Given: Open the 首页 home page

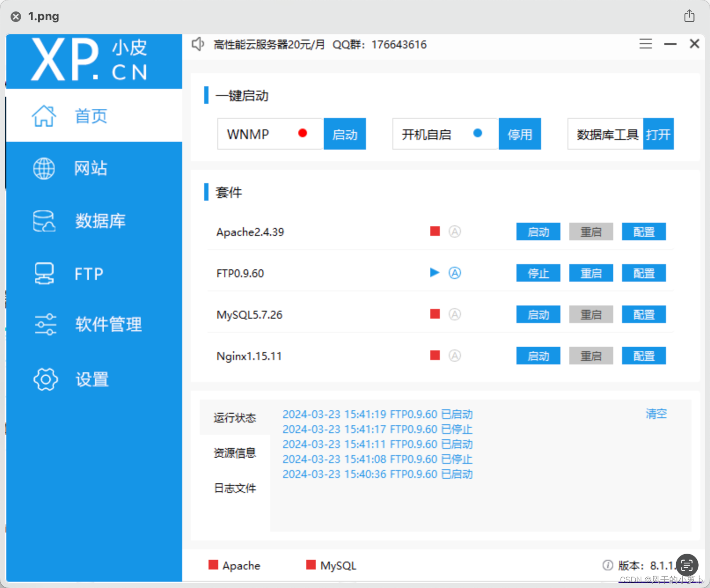Looking at the screenshot, I should tap(94, 116).
